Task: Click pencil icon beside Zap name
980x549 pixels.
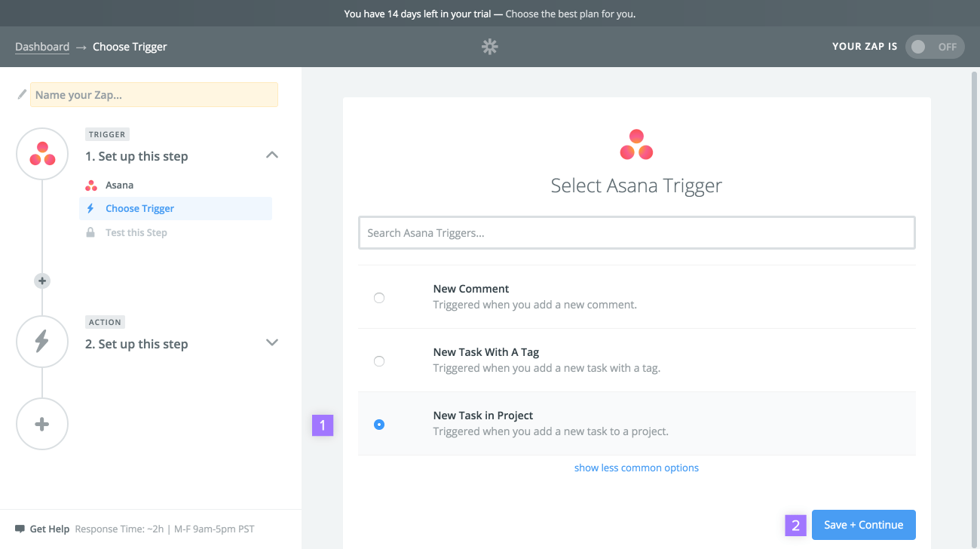Action: point(22,94)
